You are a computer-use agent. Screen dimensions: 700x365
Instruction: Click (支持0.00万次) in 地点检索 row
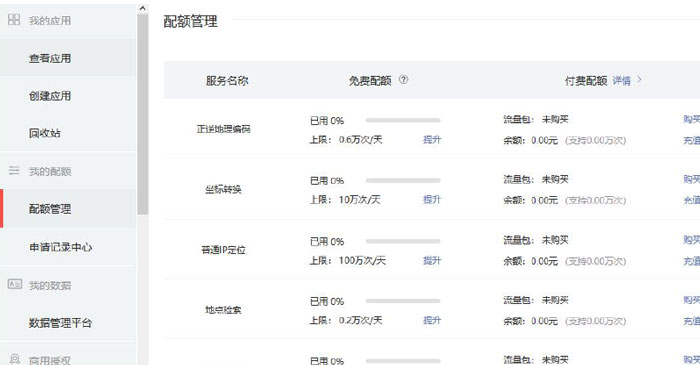596,321
